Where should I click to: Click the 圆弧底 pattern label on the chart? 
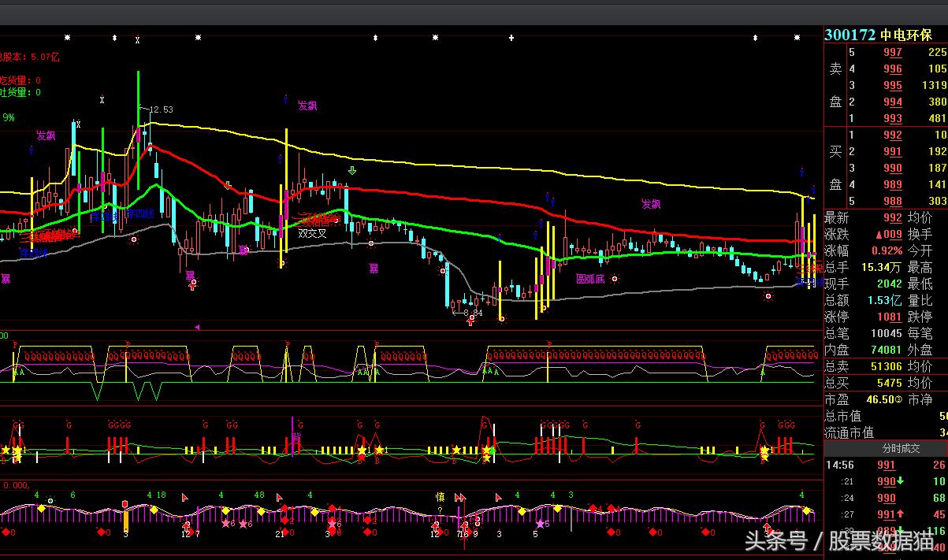click(589, 279)
